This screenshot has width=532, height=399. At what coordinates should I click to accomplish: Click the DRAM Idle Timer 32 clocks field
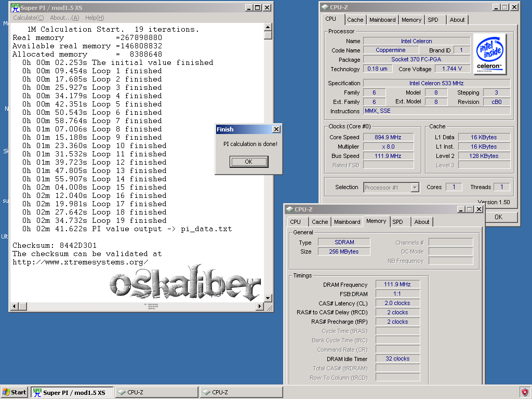pyautogui.click(x=397, y=358)
